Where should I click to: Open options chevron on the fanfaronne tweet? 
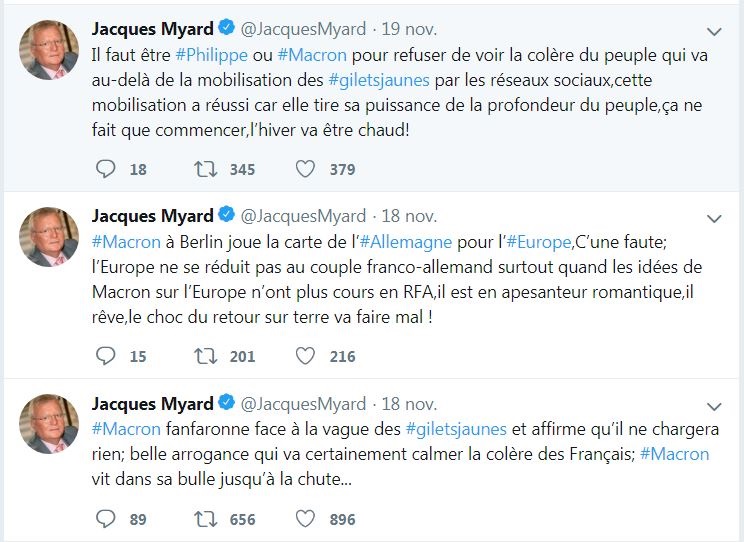[714, 406]
